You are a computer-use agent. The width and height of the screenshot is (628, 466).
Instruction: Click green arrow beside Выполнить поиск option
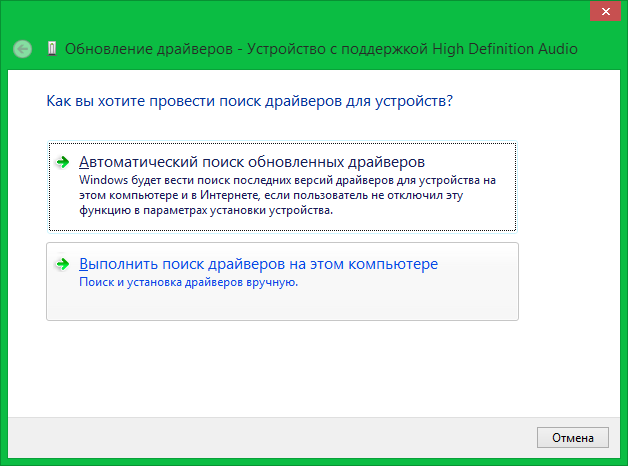(63, 265)
